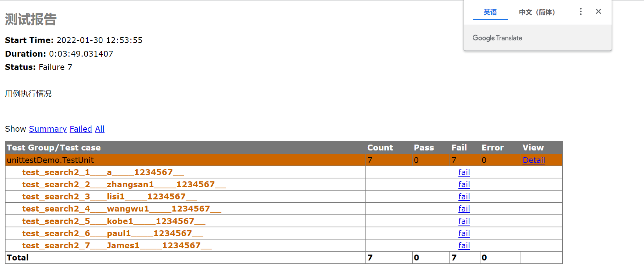Select test_search2_5 kobe1 test name
The width and height of the screenshot is (644, 277).
113,221
